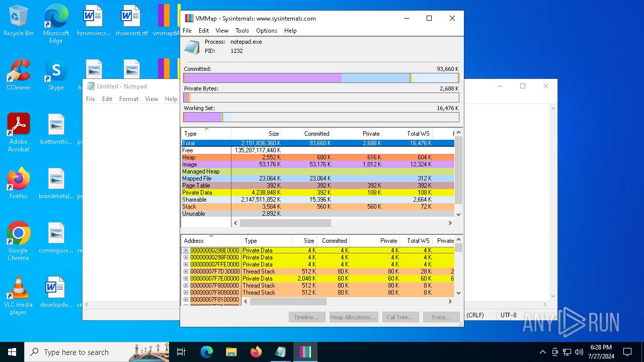
Task: Expand Thread Stack row 00000007F8080000
Action: [186, 293]
